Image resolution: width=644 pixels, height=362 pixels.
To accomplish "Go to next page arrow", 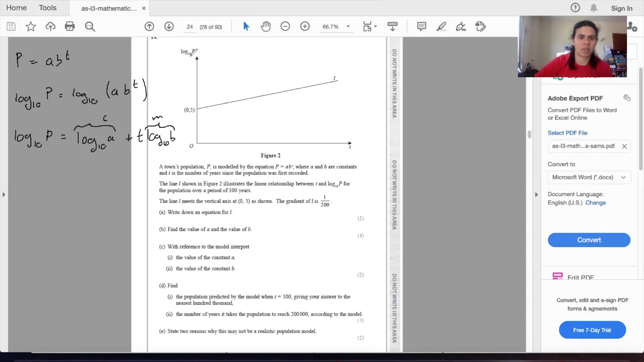I will coord(169,26).
